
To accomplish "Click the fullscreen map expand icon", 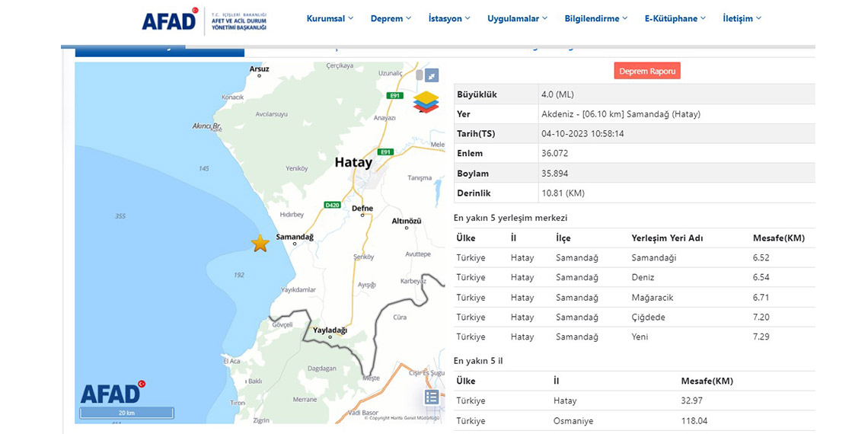I will point(432,75).
